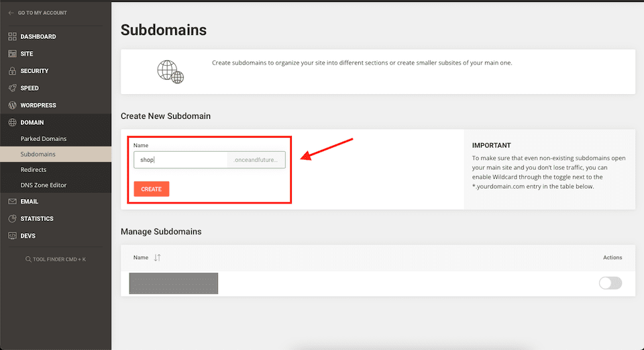Click the WordPress logo icon
This screenshot has width=644, height=350.
point(12,105)
